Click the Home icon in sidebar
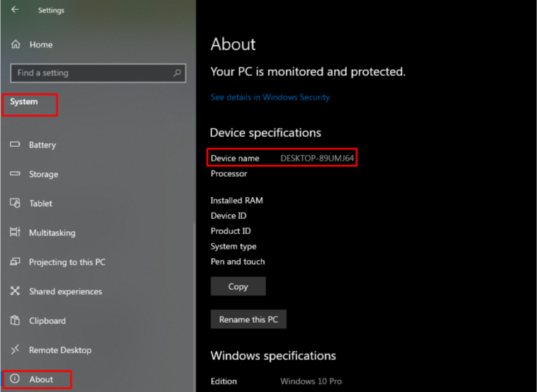This screenshot has width=537, height=392. (x=15, y=45)
